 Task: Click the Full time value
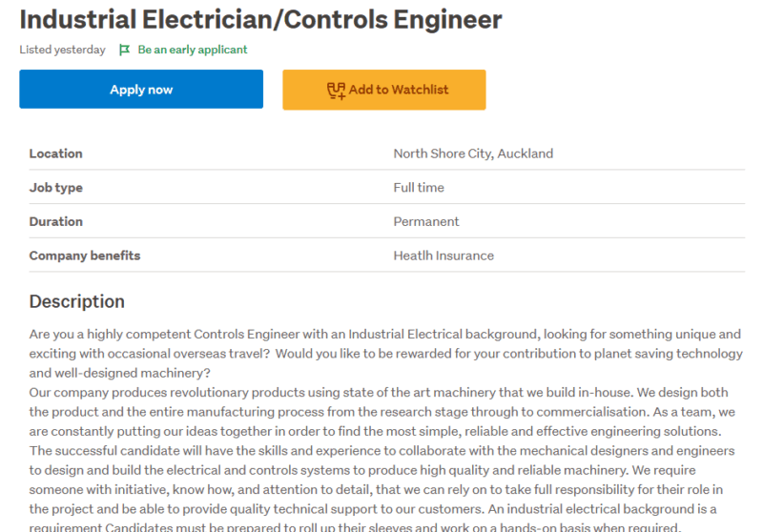point(419,188)
